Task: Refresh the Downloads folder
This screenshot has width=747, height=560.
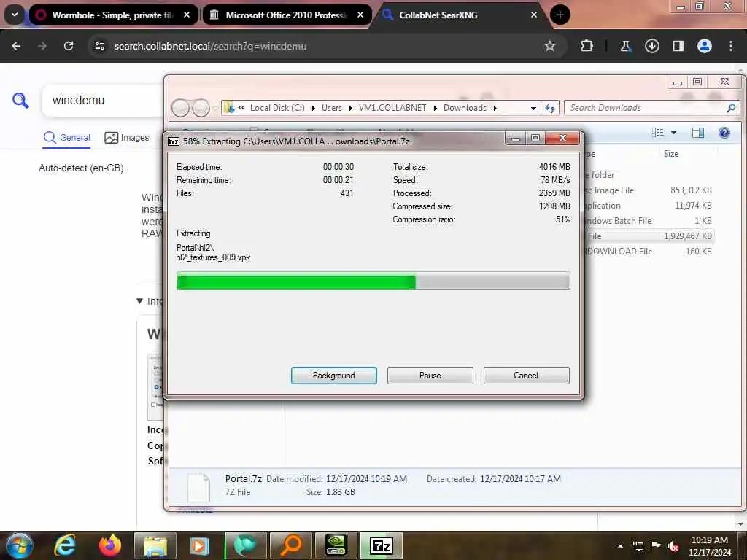Action: (550, 108)
